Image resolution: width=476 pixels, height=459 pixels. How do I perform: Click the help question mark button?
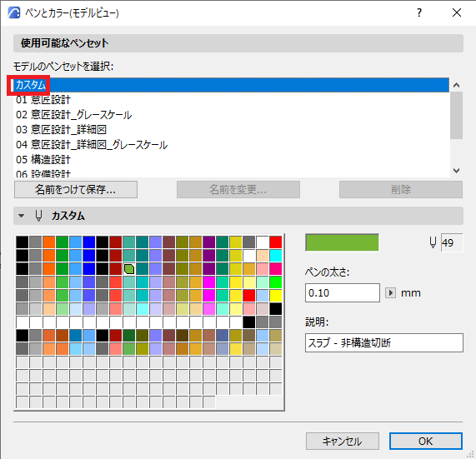point(419,12)
